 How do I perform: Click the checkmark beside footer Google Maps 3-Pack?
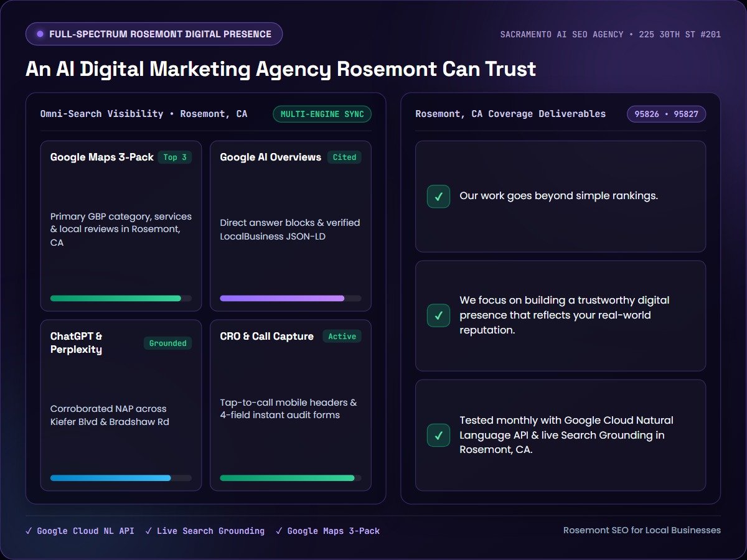pos(279,531)
